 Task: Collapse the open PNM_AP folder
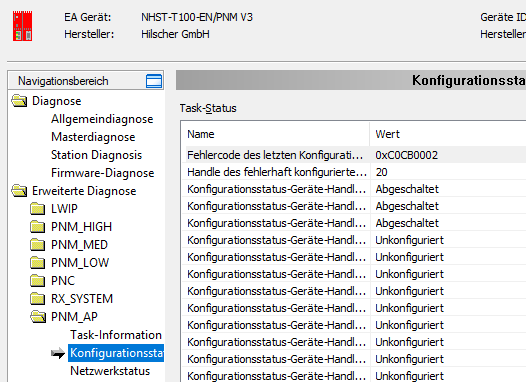pos(38,316)
